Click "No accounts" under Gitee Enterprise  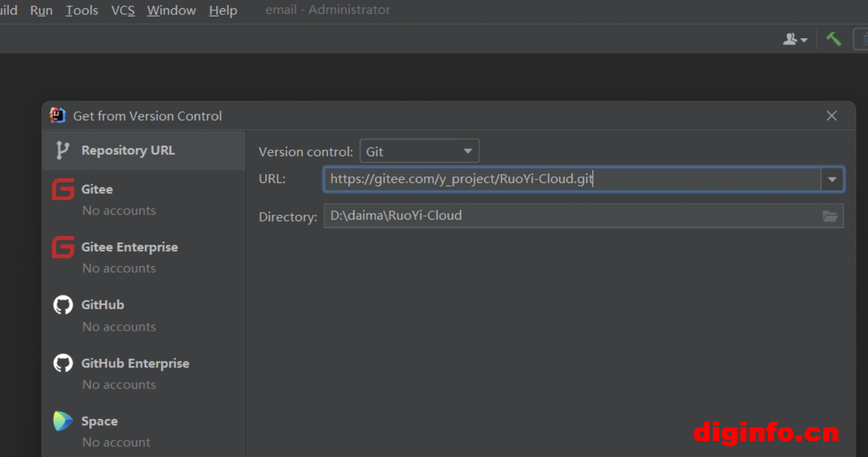tap(119, 269)
